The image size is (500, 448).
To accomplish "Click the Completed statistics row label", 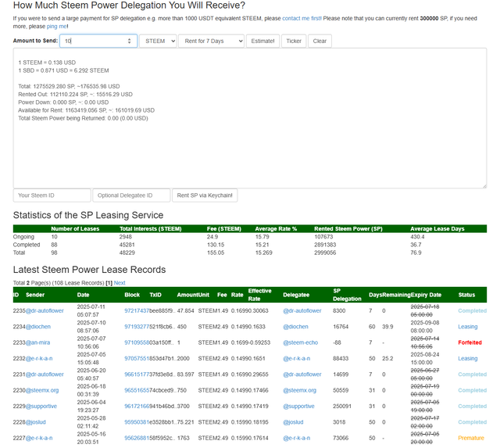I will pos(27,245).
